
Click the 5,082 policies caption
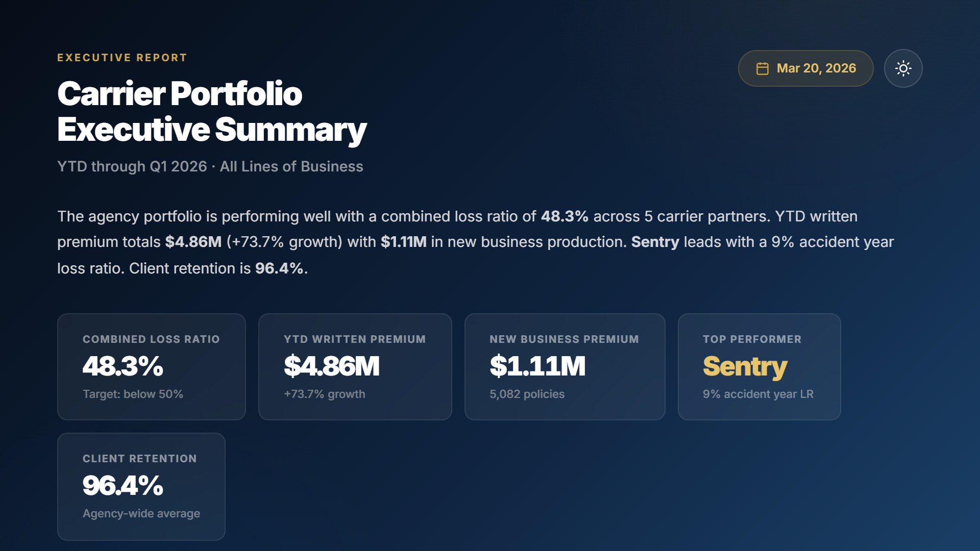(527, 394)
